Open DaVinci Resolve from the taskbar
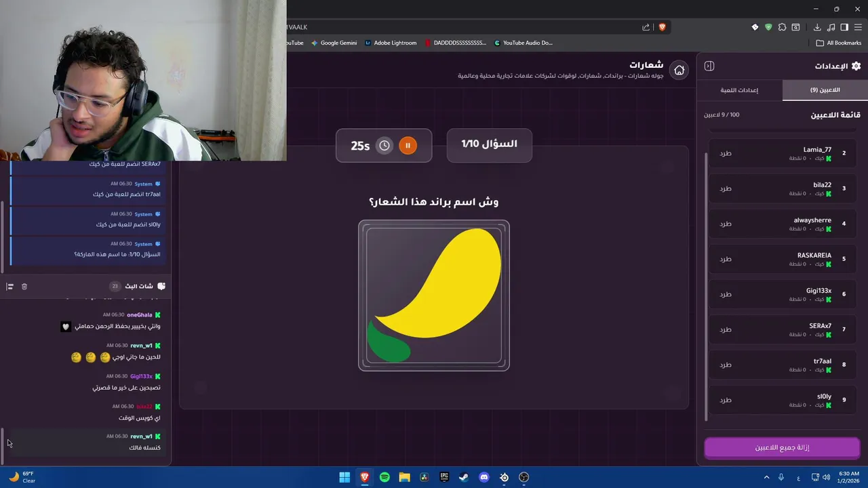The width and height of the screenshot is (868, 488). tap(424, 477)
